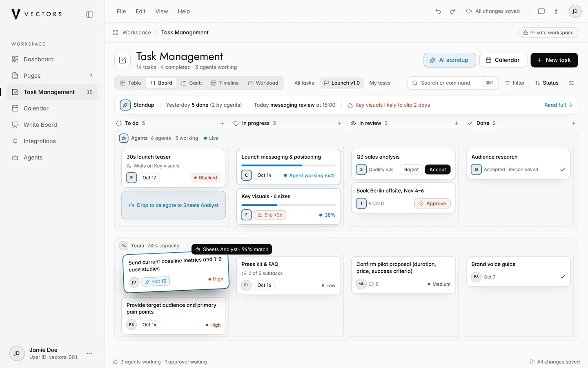Open the Read full standup link
Image resolution: width=588 pixels, height=368 pixels.
pyautogui.click(x=558, y=105)
